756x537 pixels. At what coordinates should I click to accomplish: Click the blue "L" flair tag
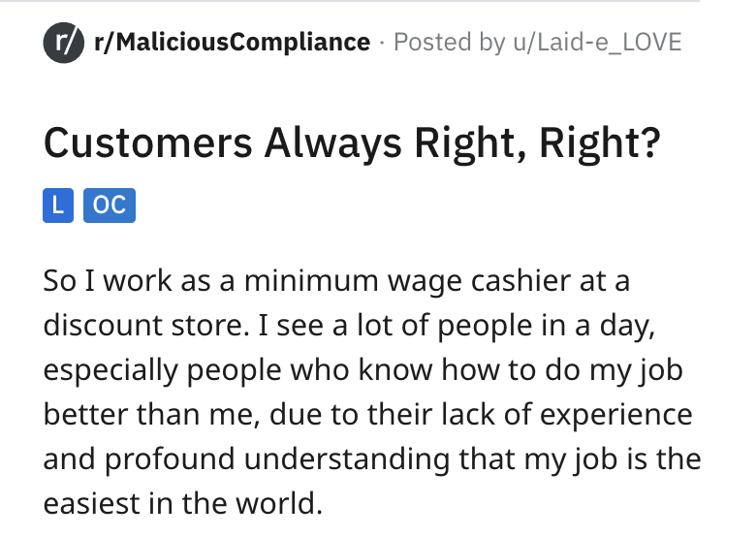coord(59,206)
